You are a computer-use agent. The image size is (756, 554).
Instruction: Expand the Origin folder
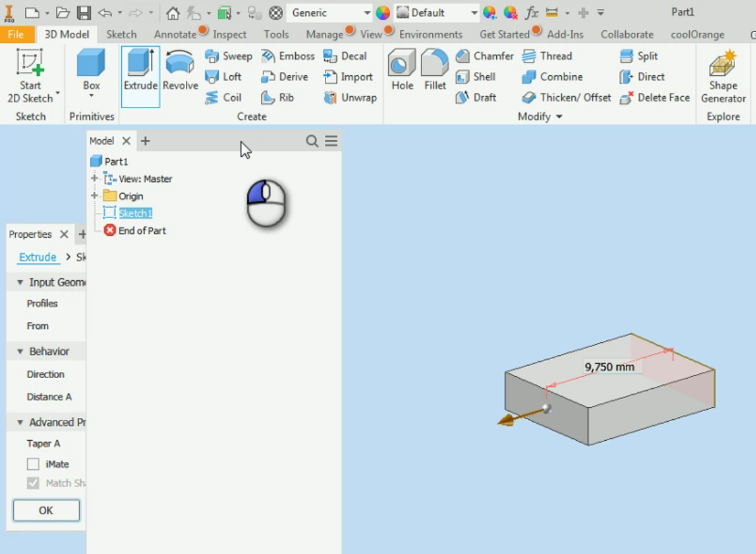click(95, 196)
